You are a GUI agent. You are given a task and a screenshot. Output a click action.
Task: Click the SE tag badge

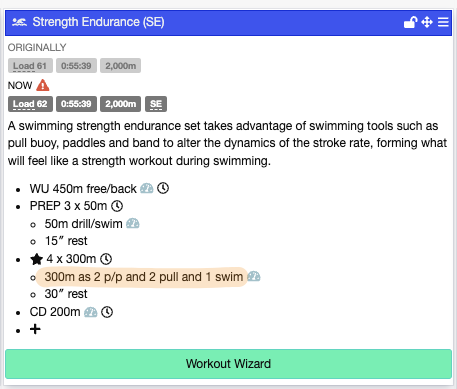tap(156, 104)
